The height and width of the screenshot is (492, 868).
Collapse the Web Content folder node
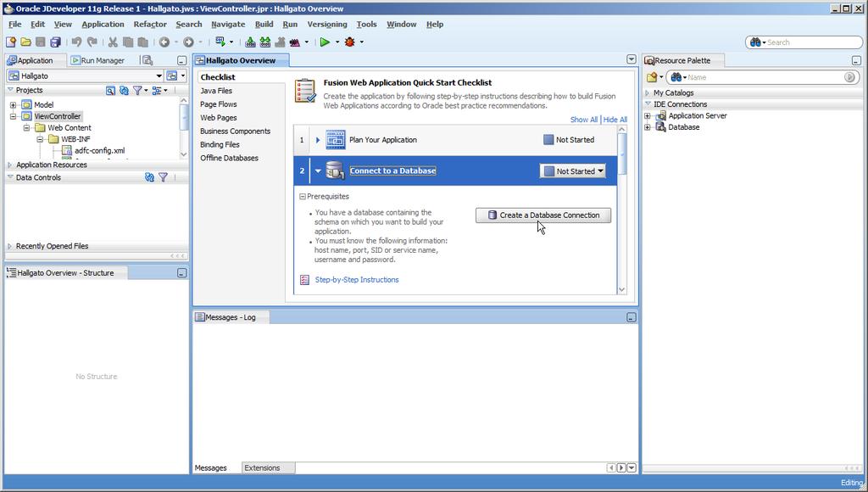(x=26, y=128)
